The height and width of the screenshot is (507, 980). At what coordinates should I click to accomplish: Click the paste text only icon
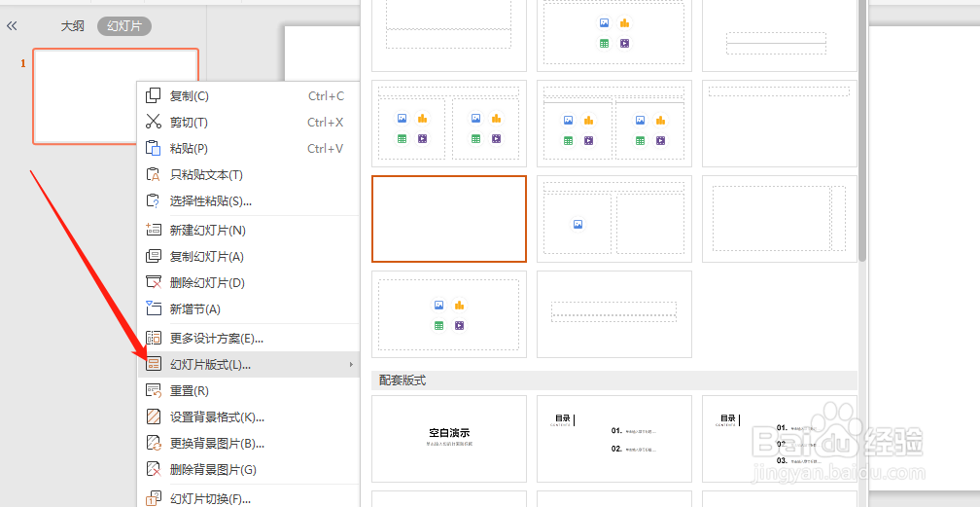154,174
